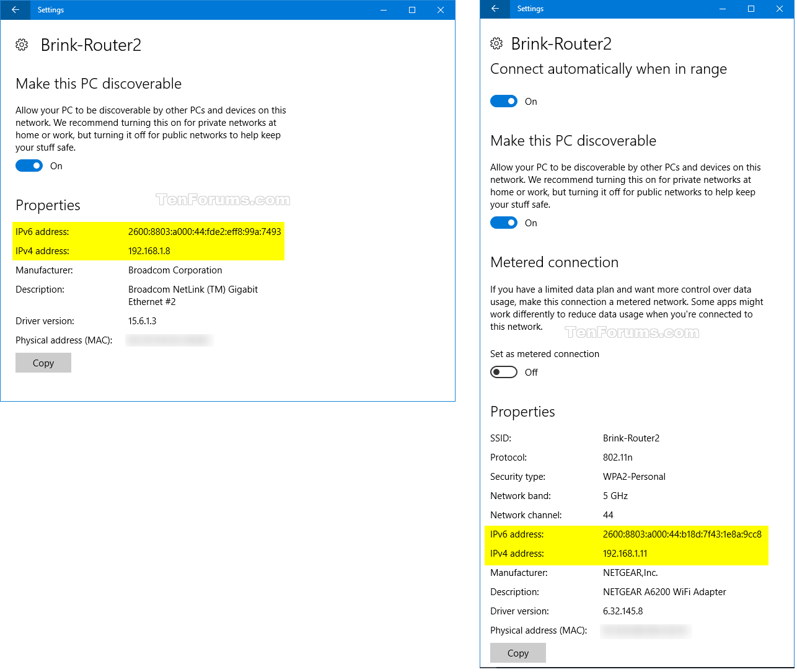Select IPv6 address ending 9cc8
This screenshot has height=672, width=797.
[x=682, y=534]
